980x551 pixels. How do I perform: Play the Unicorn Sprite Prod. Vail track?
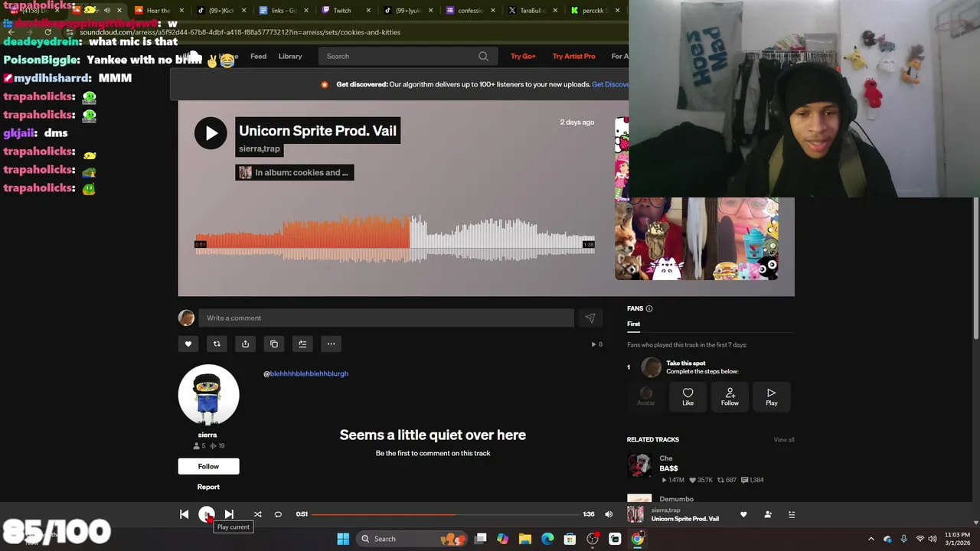click(211, 132)
